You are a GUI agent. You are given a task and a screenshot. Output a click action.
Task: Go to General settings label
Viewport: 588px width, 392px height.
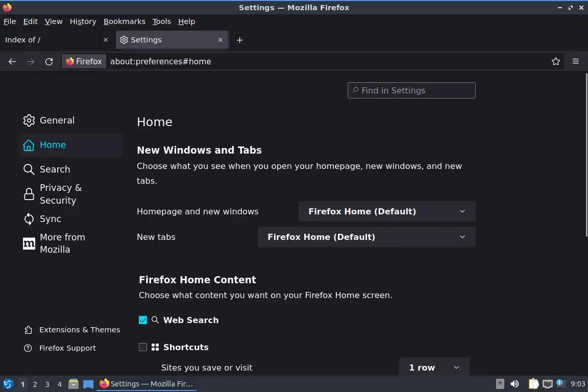point(57,120)
